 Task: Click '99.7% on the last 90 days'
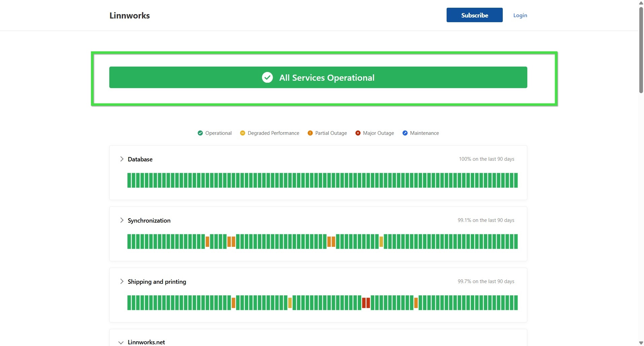pyautogui.click(x=486, y=281)
